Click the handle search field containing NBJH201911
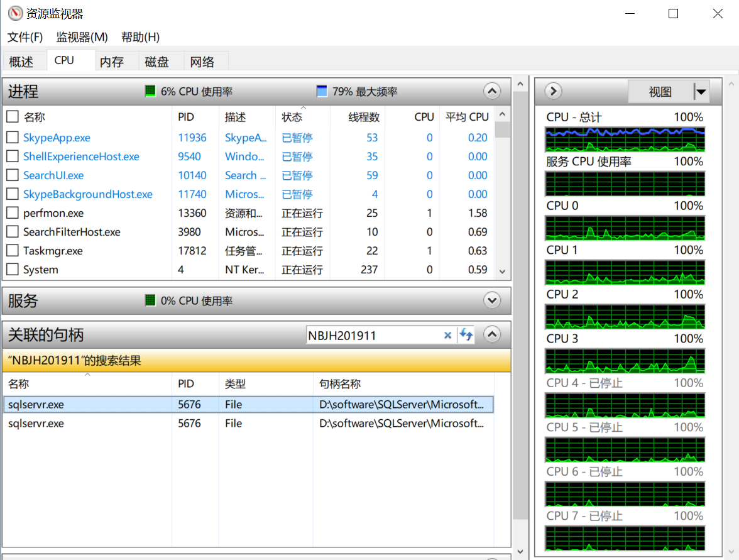The image size is (739, 560). pos(375,335)
